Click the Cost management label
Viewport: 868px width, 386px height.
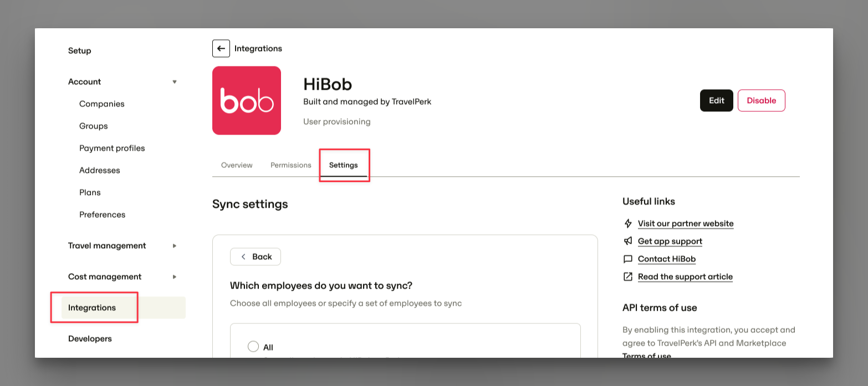point(105,277)
